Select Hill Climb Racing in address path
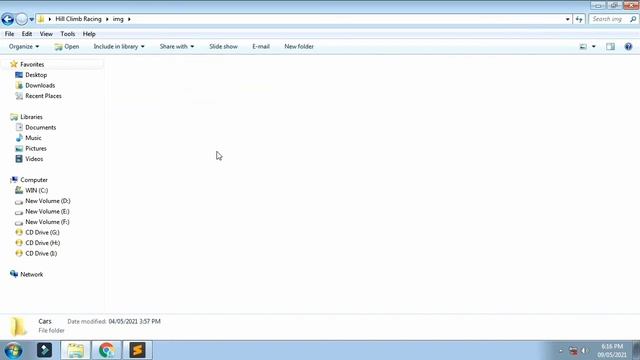Viewport: 640px width, 360px height. click(78, 19)
